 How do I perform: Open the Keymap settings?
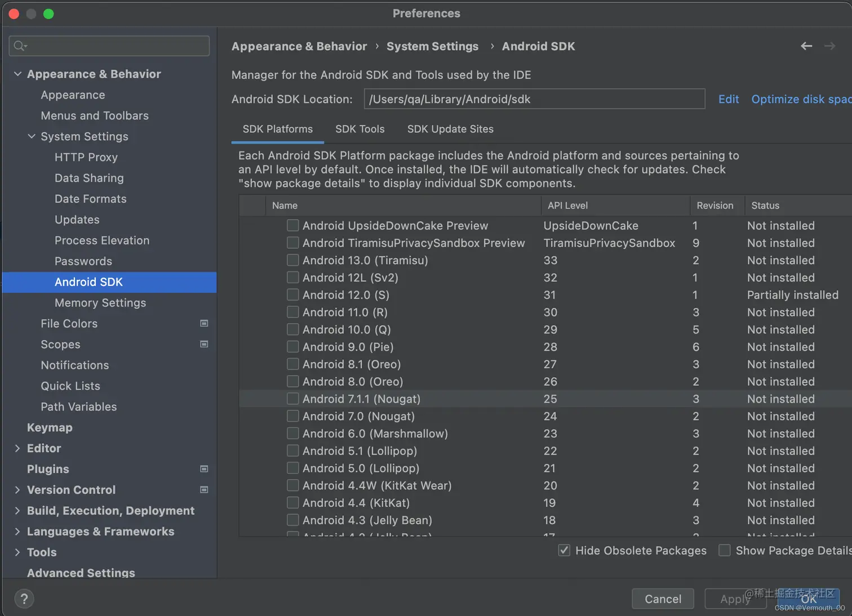(x=50, y=427)
